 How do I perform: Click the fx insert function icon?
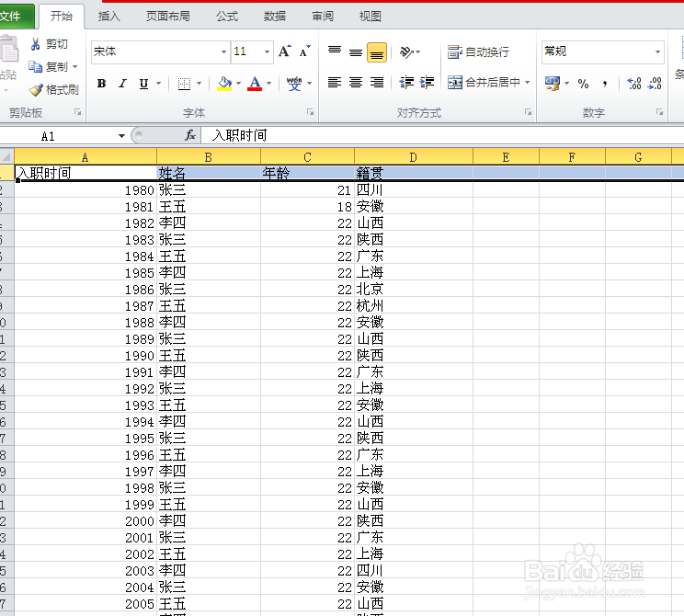point(190,135)
